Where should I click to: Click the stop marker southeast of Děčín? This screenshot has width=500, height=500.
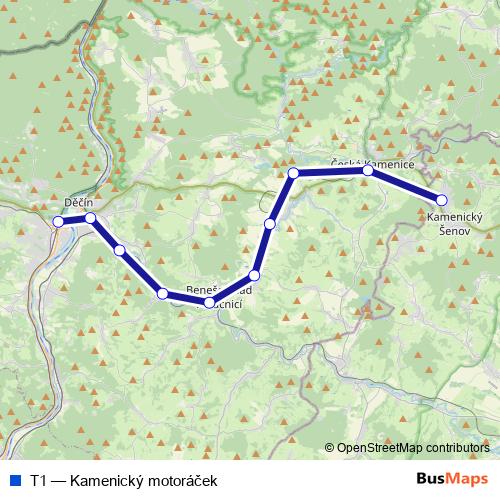tap(120, 250)
